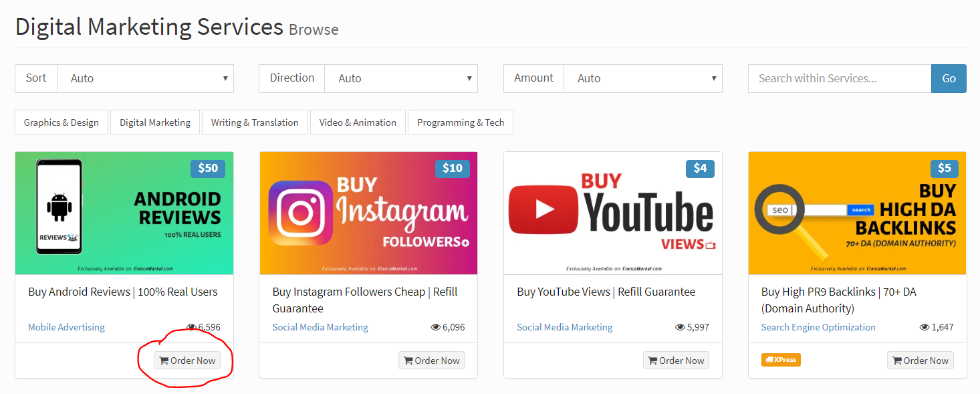Select the Video & Animation category
Image resolution: width=980 pixels, height=394 pixels.
pyautogui.click(x=358, y=122)
